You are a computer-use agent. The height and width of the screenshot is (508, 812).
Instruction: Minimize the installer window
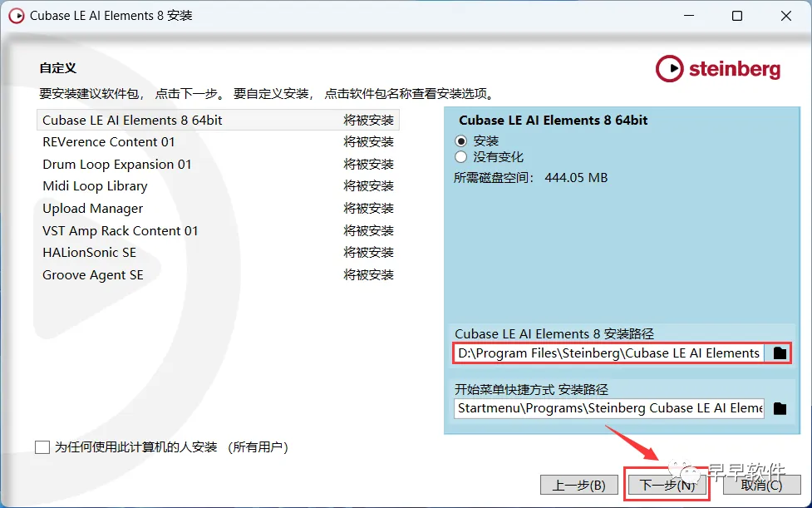pos(689,16)
